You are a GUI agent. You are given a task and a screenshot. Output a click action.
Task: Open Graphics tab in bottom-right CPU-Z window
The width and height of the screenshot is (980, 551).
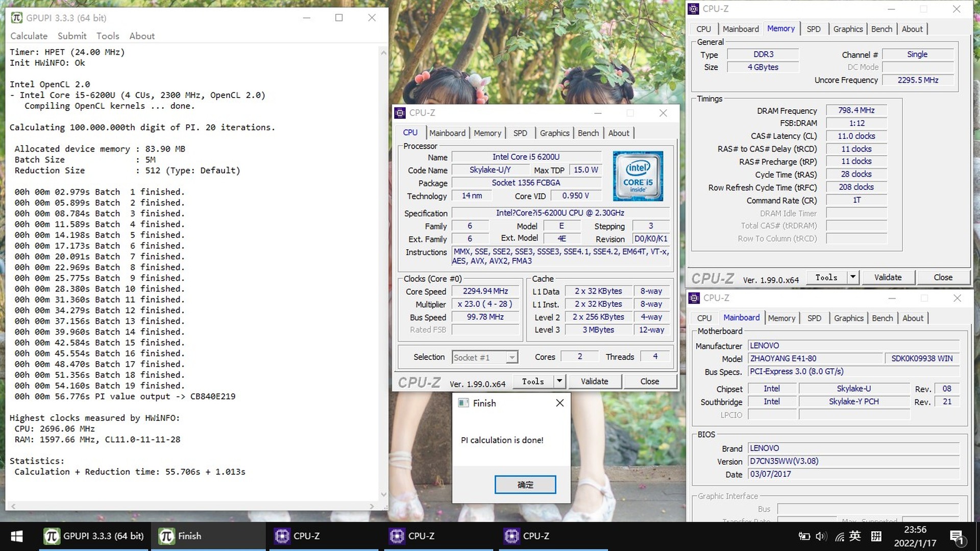[x=848, y=318]
